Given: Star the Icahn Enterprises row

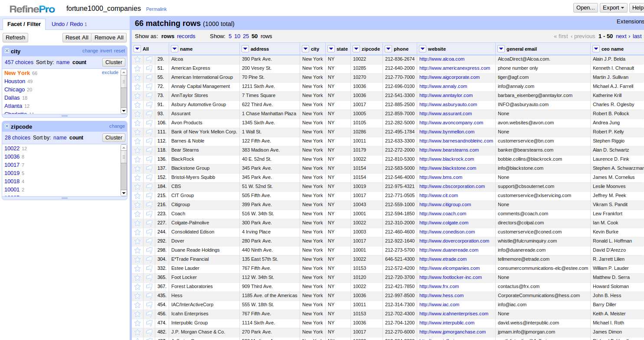Looking at the screenshot, I should [137, 314].
